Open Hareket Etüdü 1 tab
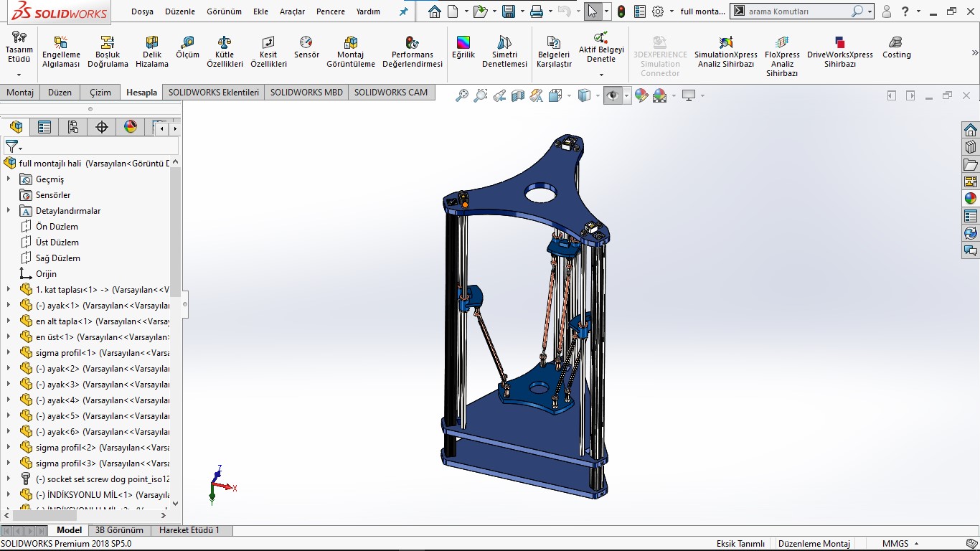The width and height of the screenshot is (980, 551). (x=189, y=530)
